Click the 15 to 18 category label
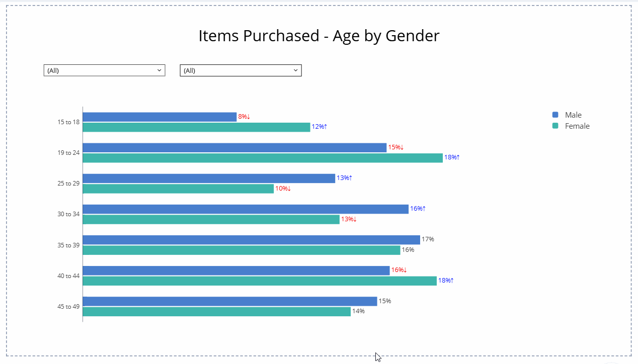Screen dimensions: 638x364 click(x=68, y=122)
